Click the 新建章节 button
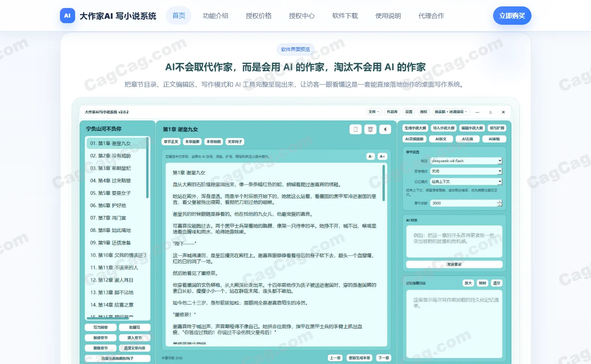The width and height of the screenshot is (591, 364). 101,338
